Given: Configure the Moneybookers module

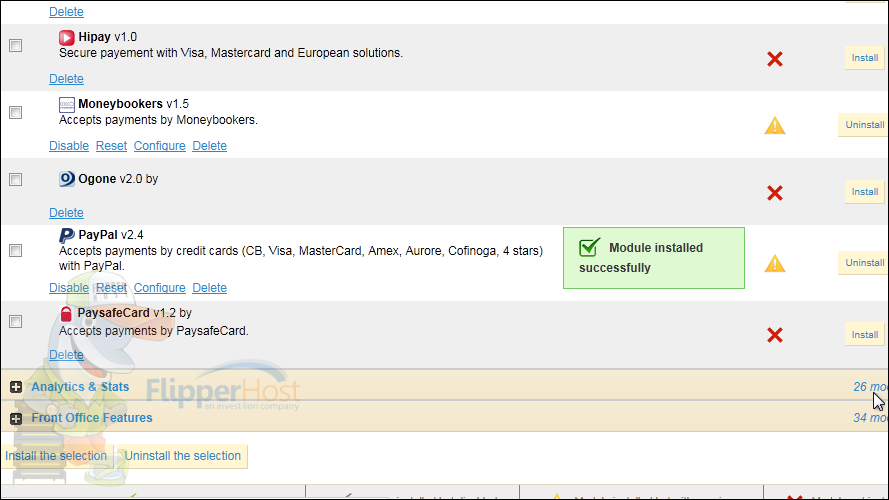Looking at the screenshot, I should [159, 146].
